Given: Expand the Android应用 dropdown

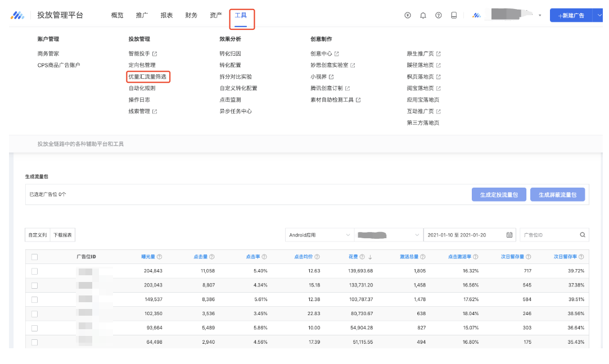Looking at the screenshot, I should [319, 235].
